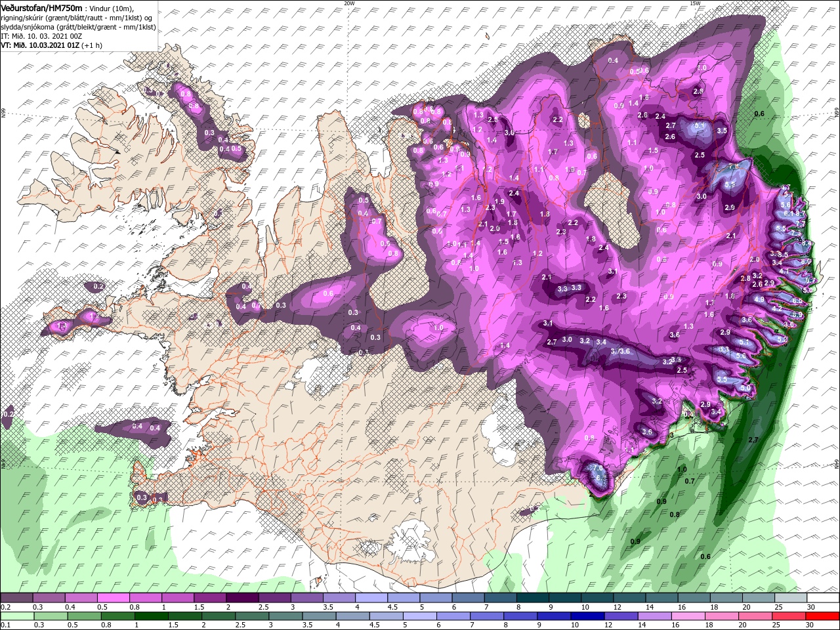Click the 4.5 label in lower legend row
This screenshot has width=840, height=630.
click(x=374, y=625)
